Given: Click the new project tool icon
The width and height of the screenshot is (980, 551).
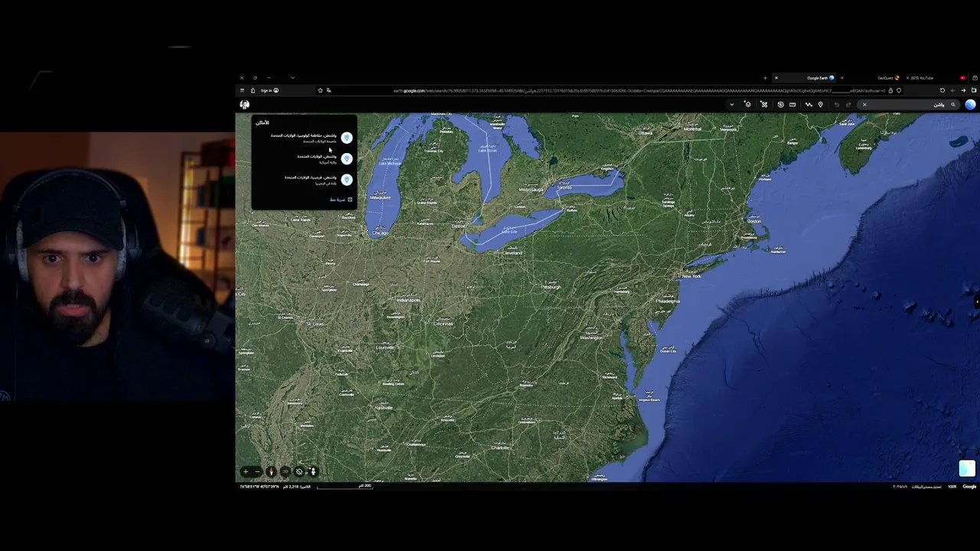Looking at the screenshot, I should [x=763, y=105].
